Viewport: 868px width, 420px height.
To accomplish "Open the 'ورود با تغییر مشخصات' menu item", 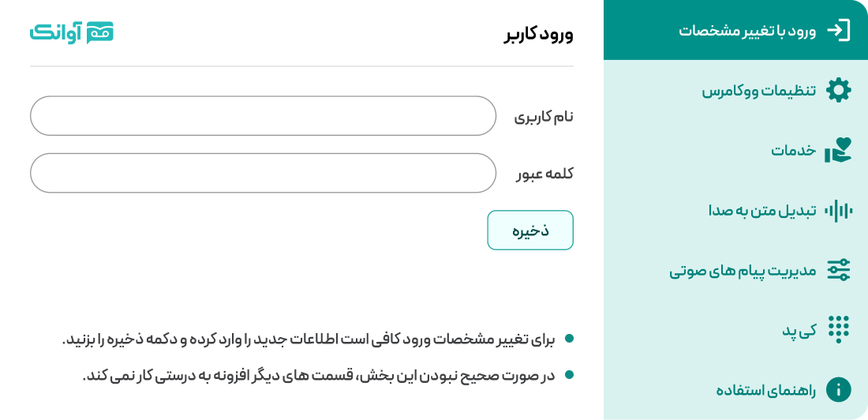I will (x=747, y=31).
